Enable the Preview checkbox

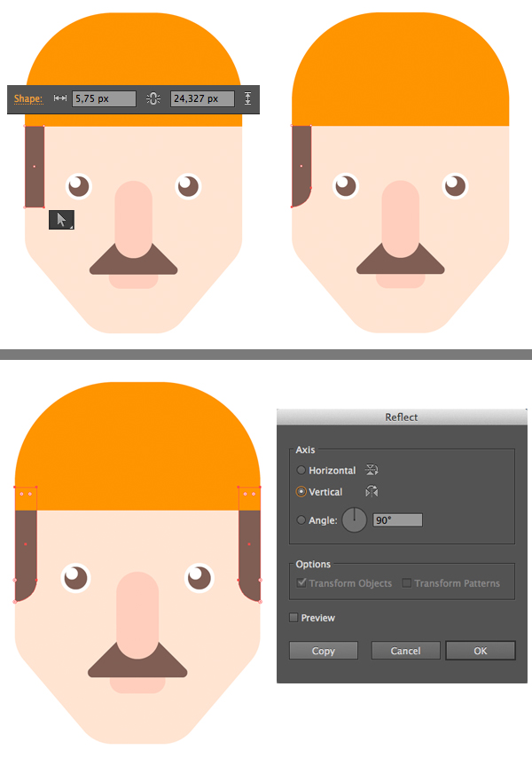(294, 618)
